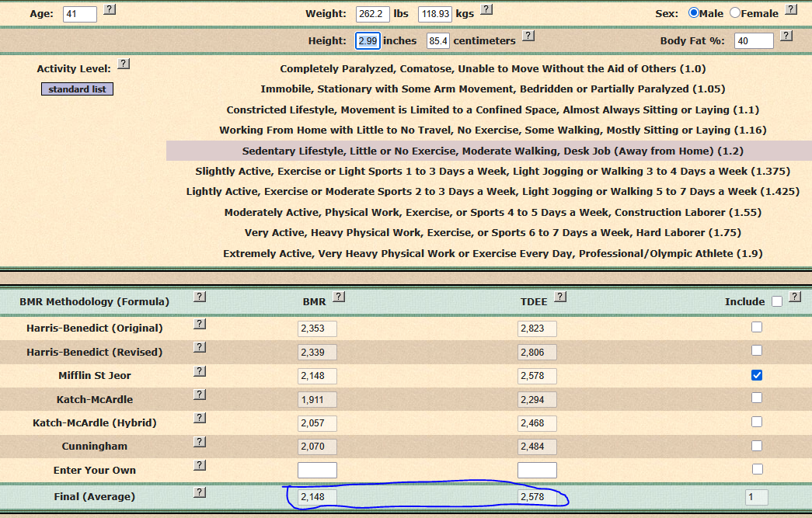Click Katch-McArdle (Hybrid) TDEE value 2,468
This screenshot has height=518, width=812.
[537, 423]
